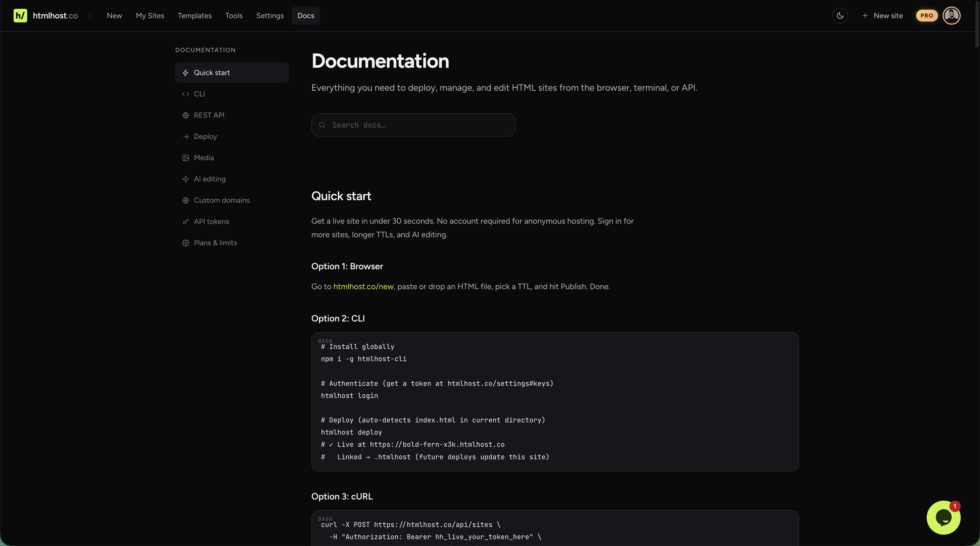Select Quick start in docs sidebar
980x546 pixels.
(232, 73)
